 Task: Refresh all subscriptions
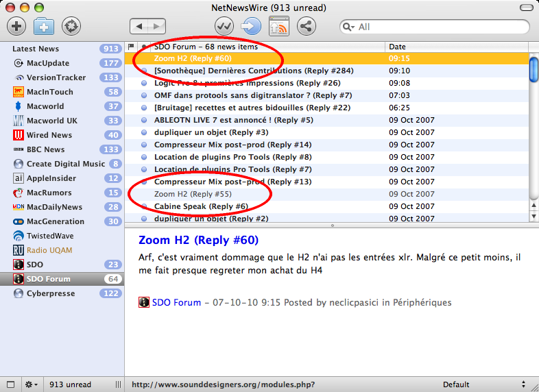(71, 26)
